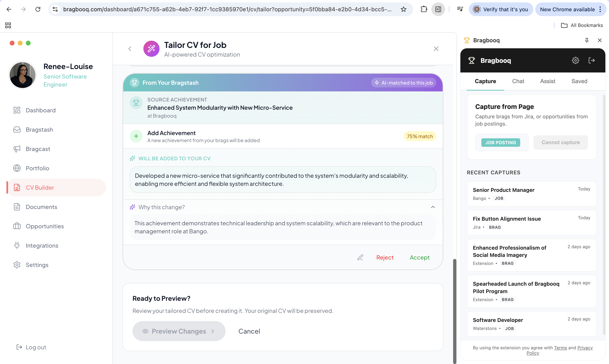
Task: Switch to the Saved tab
Action: (x=579, y=81)
